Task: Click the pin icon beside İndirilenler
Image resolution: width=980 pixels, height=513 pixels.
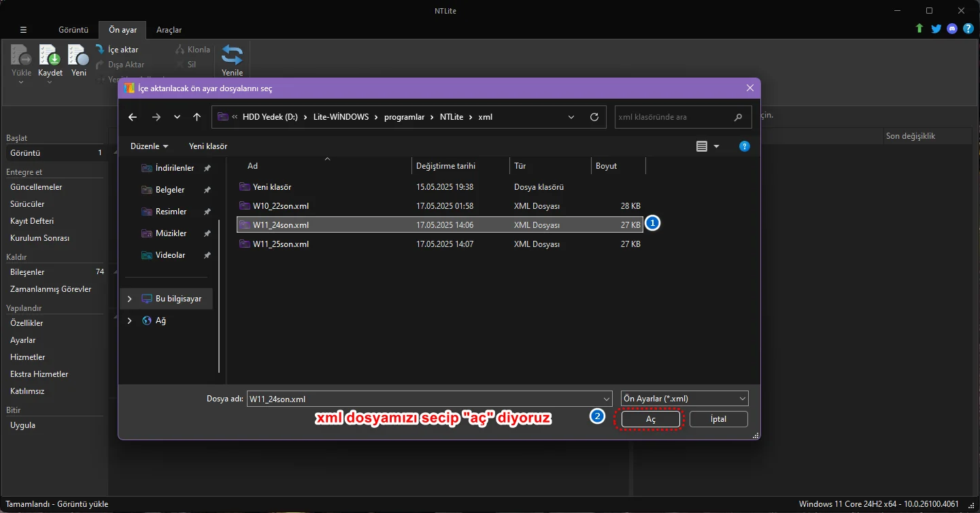Action: (207, 168)
